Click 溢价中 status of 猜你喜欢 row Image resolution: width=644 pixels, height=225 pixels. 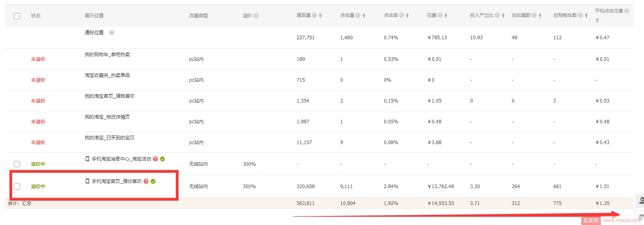(x=38, y=187)
